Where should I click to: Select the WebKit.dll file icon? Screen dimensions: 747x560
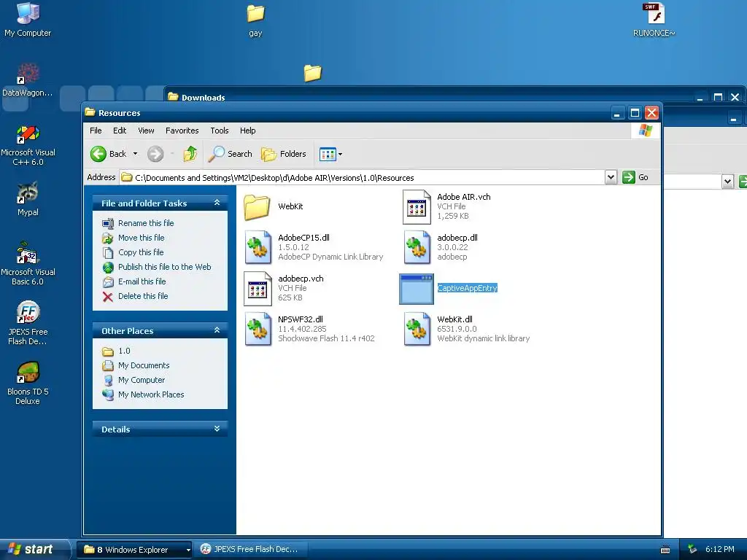[417, 329]
